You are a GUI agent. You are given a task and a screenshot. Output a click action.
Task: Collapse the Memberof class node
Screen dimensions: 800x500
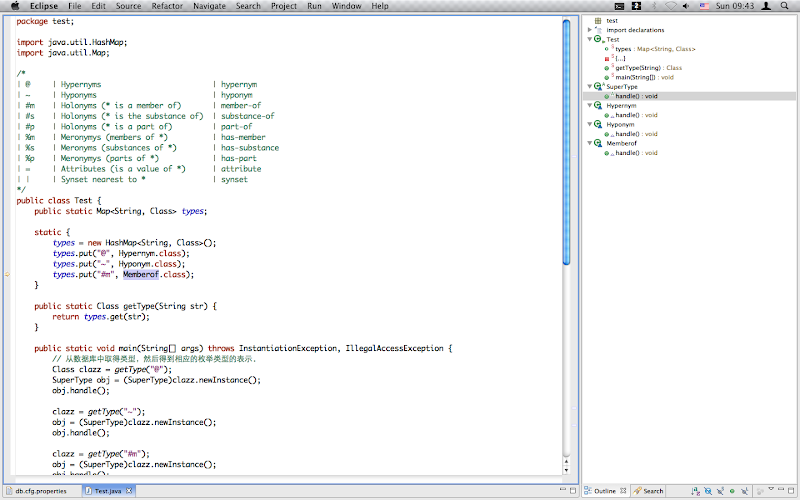[x=590, y=143]
